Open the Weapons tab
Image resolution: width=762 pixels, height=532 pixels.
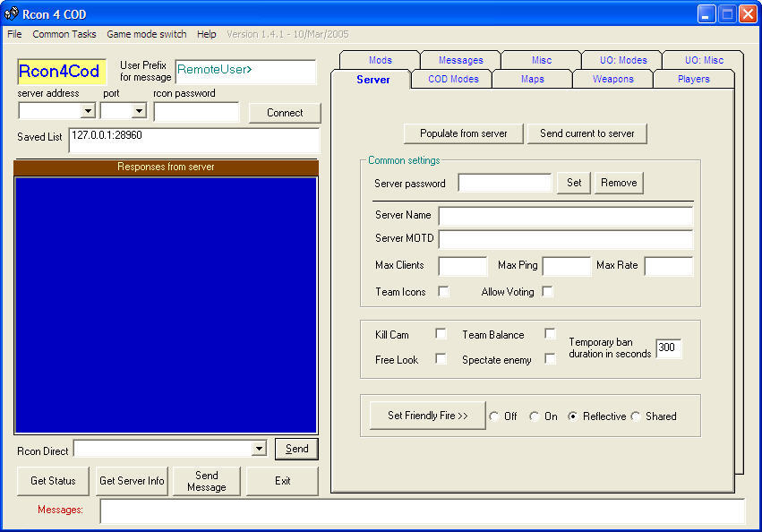click(612, 79)
